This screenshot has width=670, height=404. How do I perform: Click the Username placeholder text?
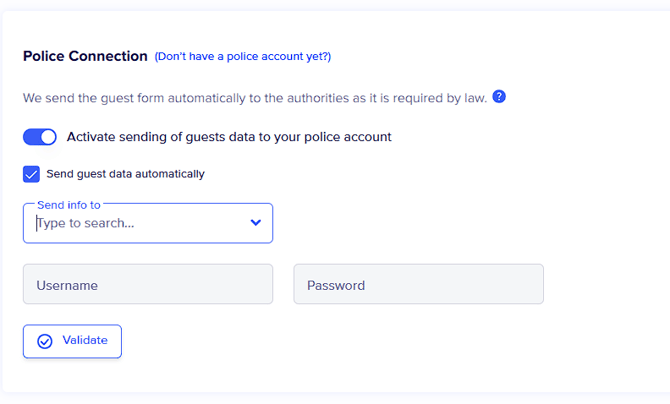click(x=67, y=285)
